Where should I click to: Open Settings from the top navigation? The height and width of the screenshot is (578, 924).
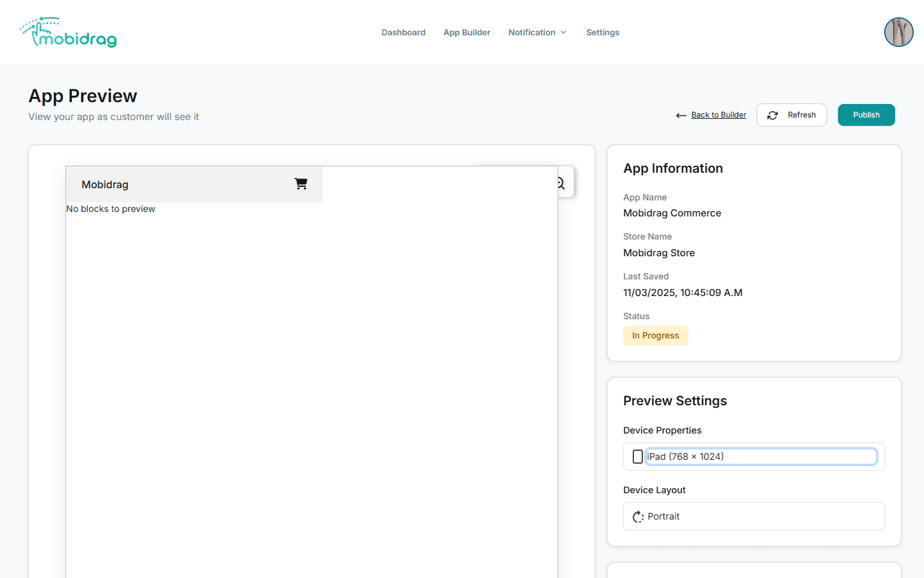click(x=603, y=32)
